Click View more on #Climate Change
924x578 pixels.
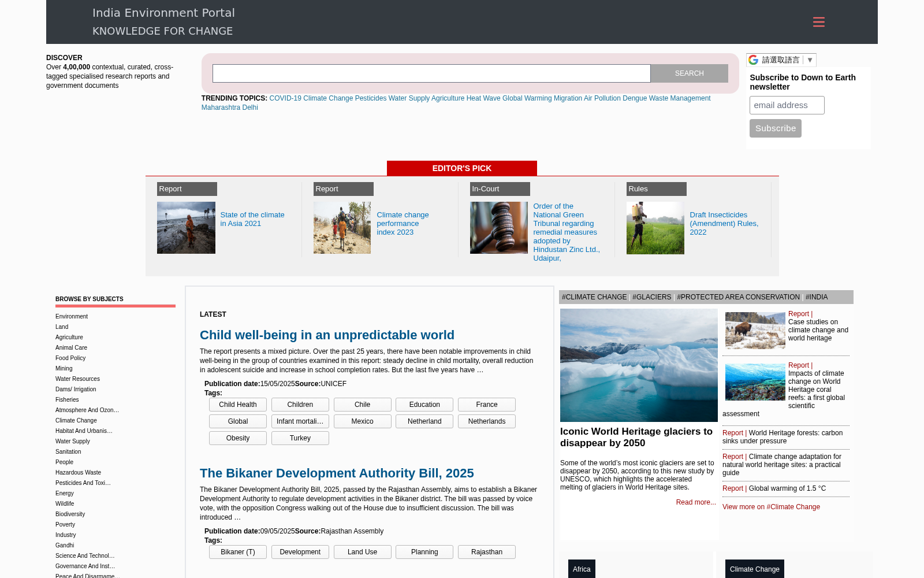(771, 507)
